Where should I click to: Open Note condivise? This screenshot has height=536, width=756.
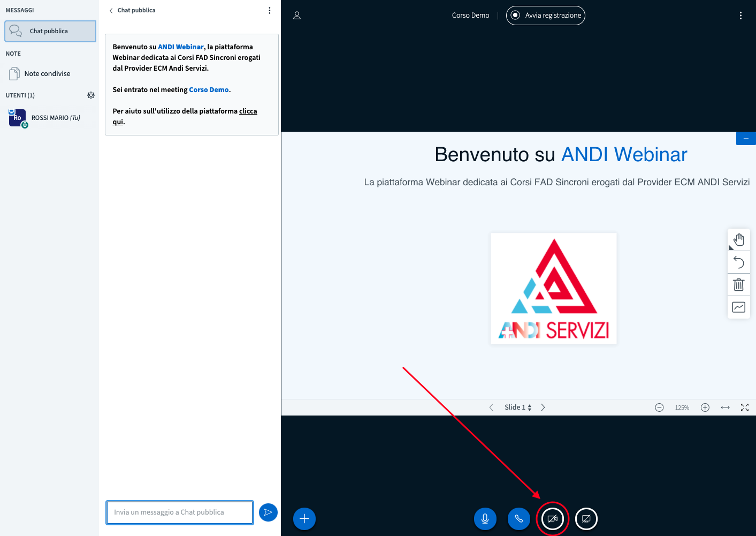coord(47,74)
